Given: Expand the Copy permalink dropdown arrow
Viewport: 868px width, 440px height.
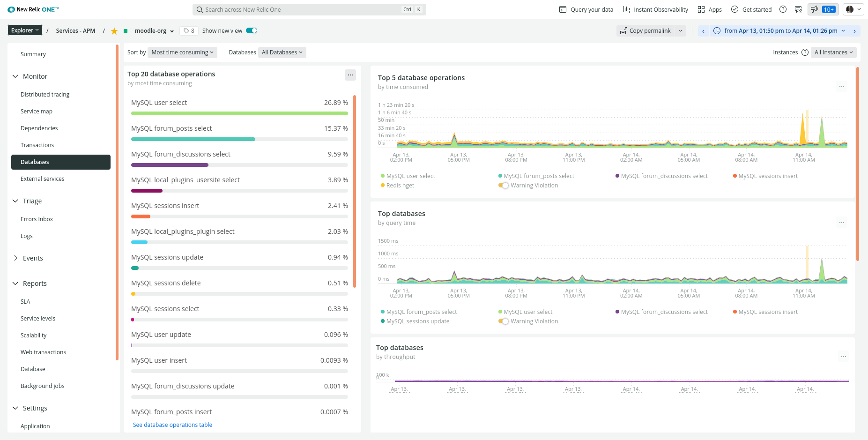Looking at the screenshot, I should (x=681, y=31).
